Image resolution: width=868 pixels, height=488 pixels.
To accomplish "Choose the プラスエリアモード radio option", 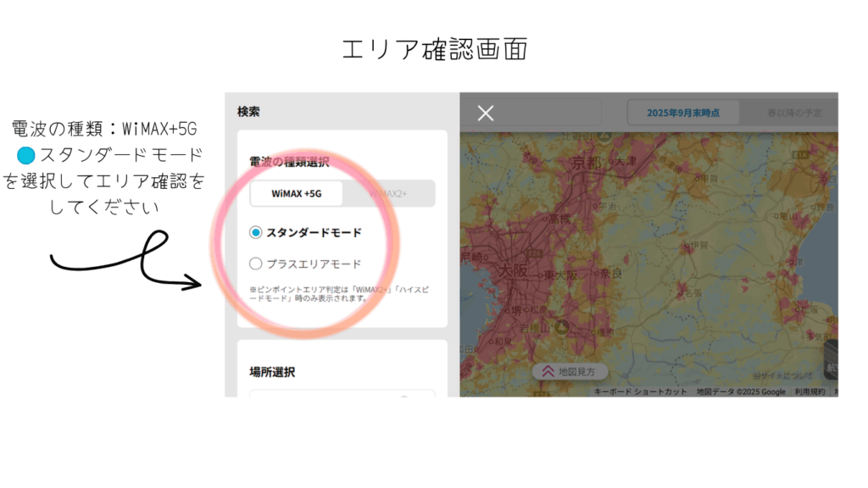I will tap(256, 263).
